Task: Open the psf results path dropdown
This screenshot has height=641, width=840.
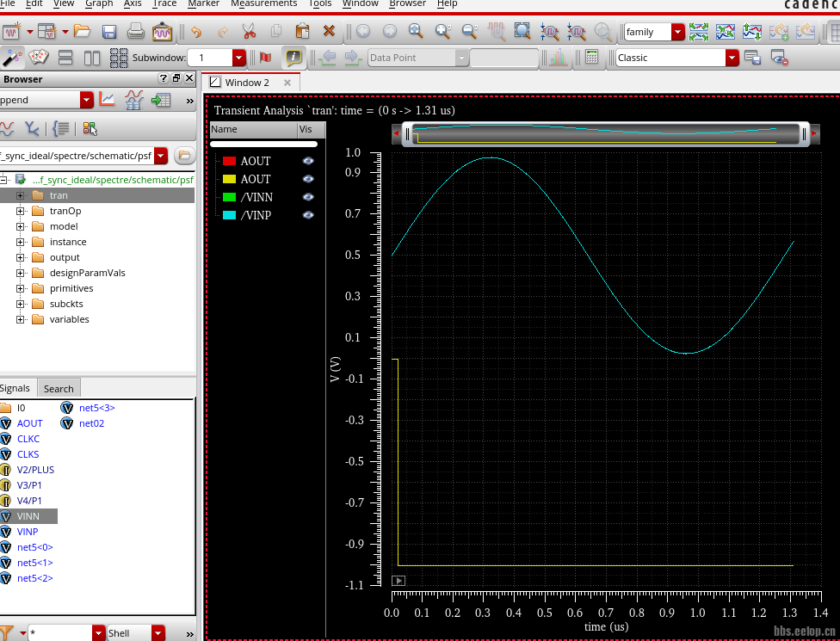Action: [161, 156]
